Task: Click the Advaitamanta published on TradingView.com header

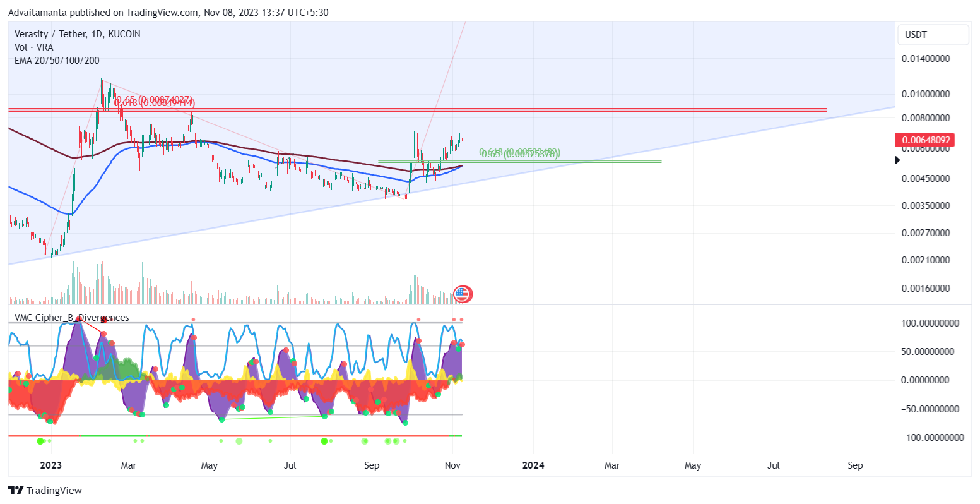Action: [168, 12]
